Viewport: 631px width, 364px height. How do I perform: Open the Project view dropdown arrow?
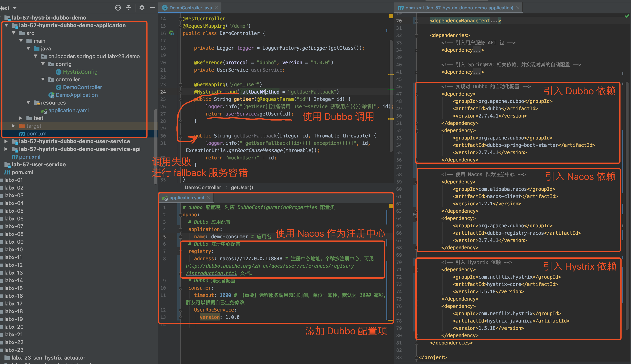pos(14,8)
